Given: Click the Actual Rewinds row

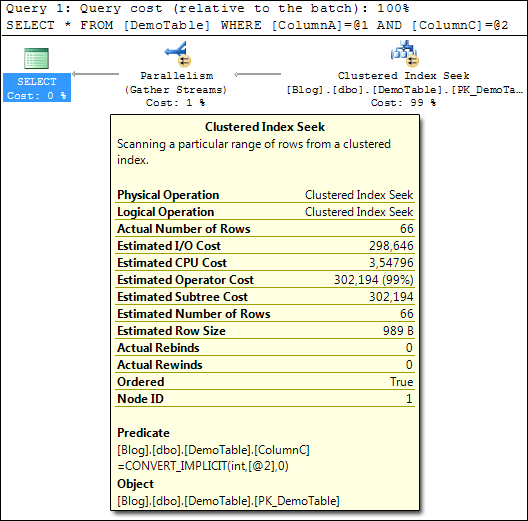Looking at the screenshot, I should point(265,365).
